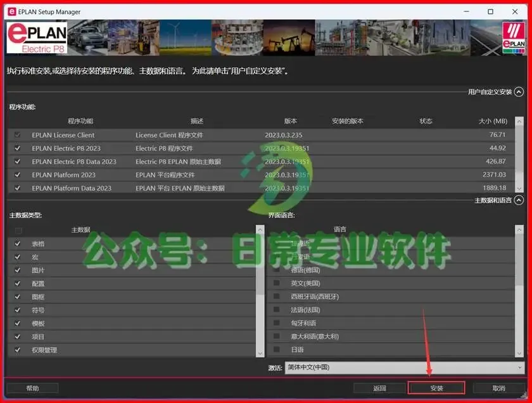This screenshot has width=532, height=403.
Task: Uncheck the 表格 master data checkbox
Action: pyautogui.click(x=17, y=243)
